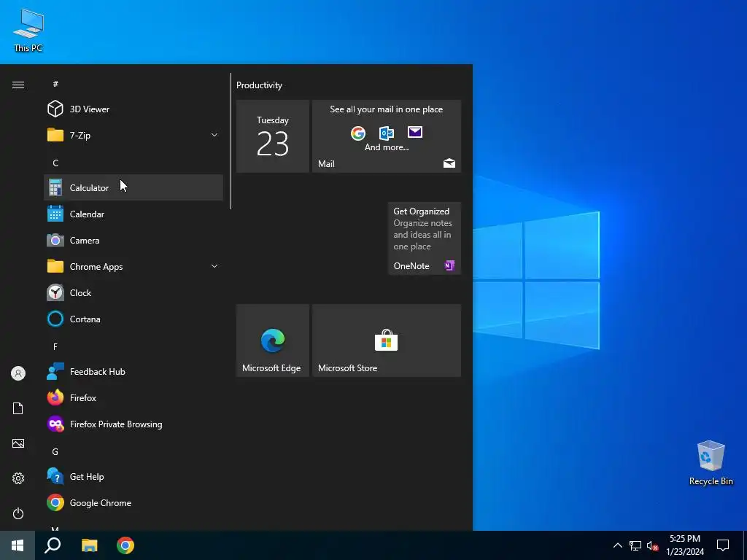Launch Firefox from the app list
Screen dimensions: 747x560
coord(133,397)
